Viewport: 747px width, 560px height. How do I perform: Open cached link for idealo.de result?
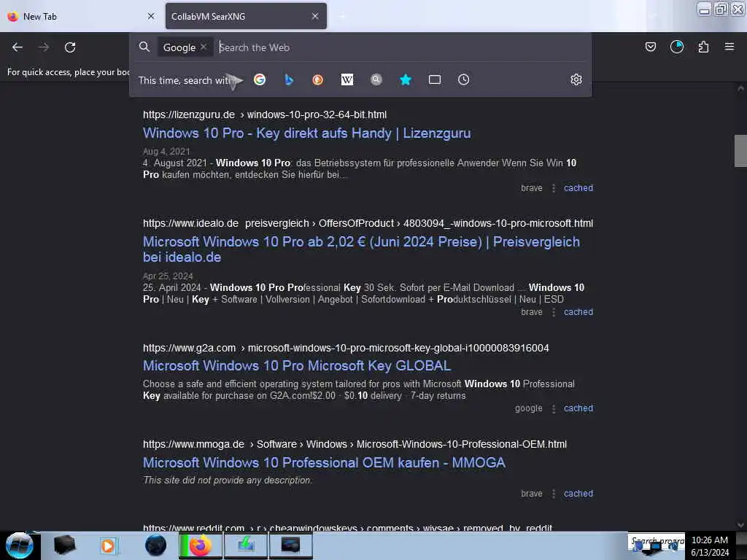[578, 312]
